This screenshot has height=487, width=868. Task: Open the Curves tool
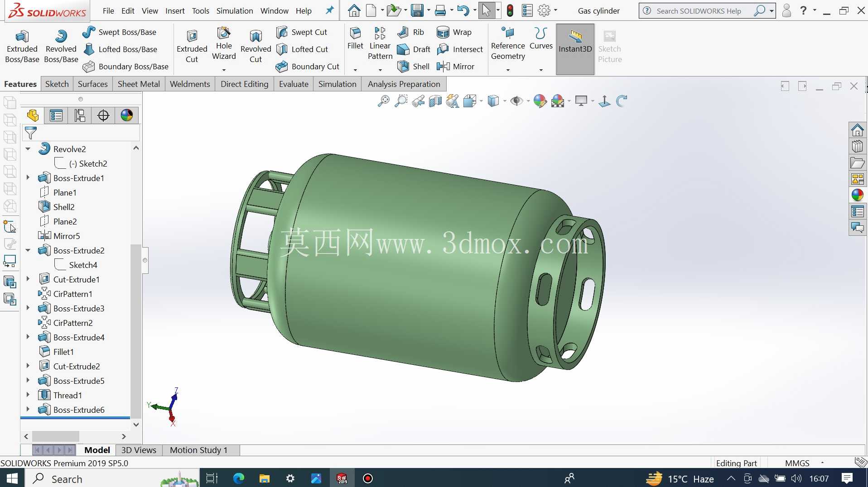[x=541, y=38]
